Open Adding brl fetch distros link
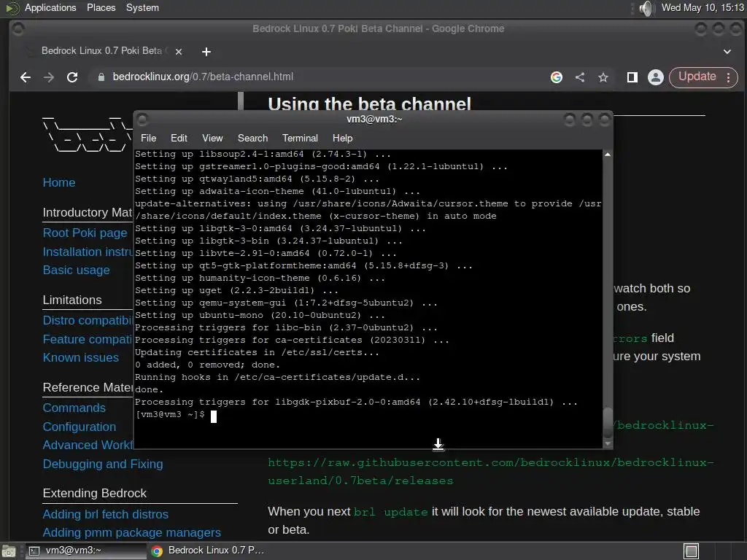The width and height of the screenshot is (747, 560). pyautogui.click(x=105, y=514)
